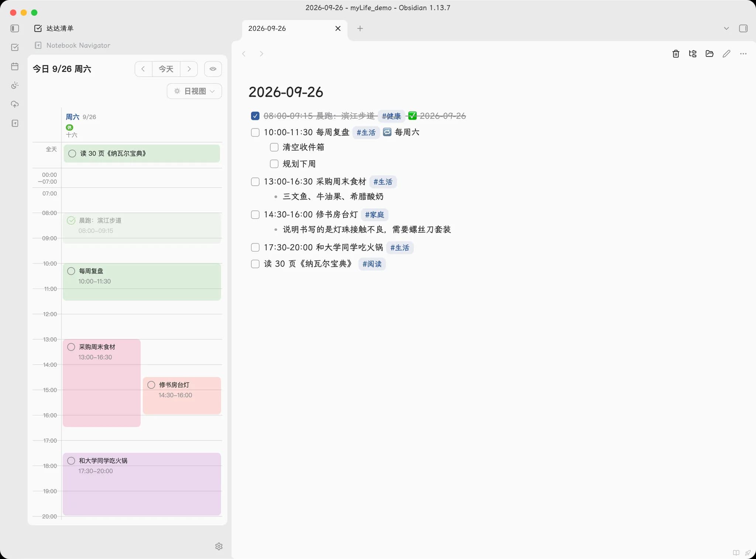Open the calendar ribbon icon
Image resolution: width=756 pixels, height=559 pixels.
tap(15, 66)
